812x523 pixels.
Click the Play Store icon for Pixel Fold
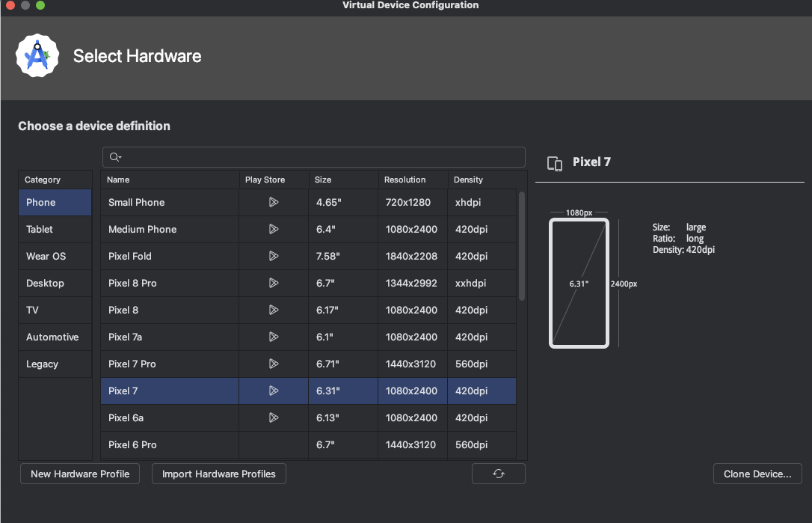274,256
